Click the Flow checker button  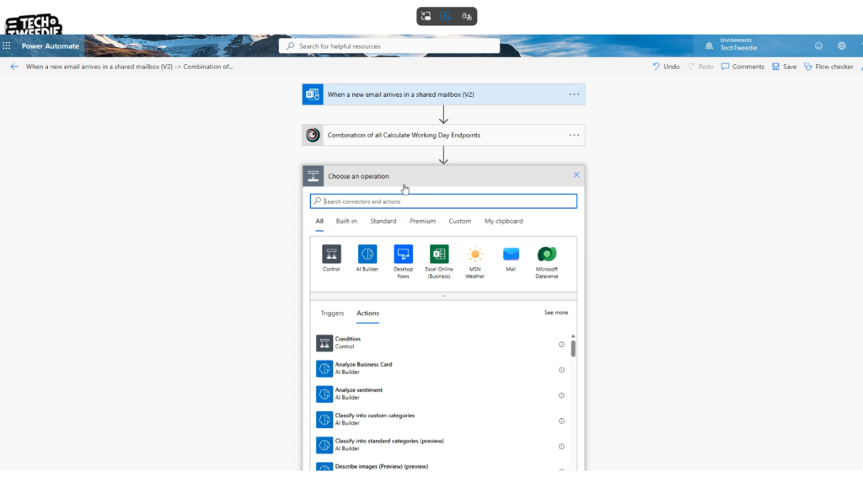point(828,67)
